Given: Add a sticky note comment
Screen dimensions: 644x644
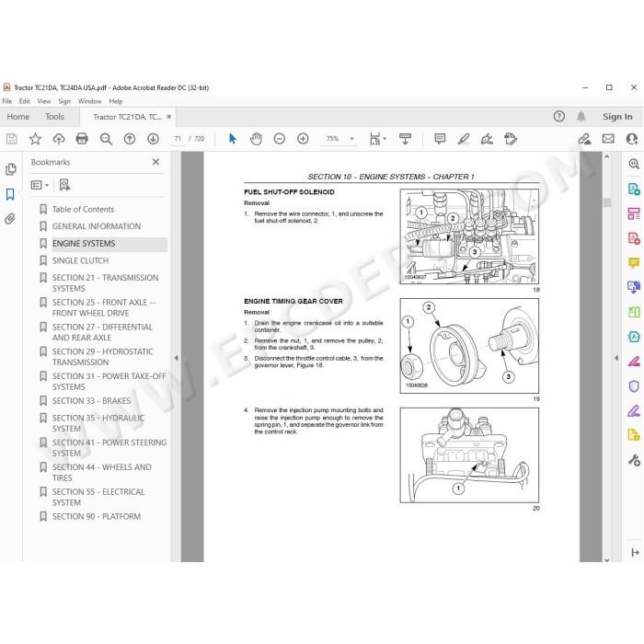Looking at the screenshot, I should pyautogui.click(x=440, y=139).
